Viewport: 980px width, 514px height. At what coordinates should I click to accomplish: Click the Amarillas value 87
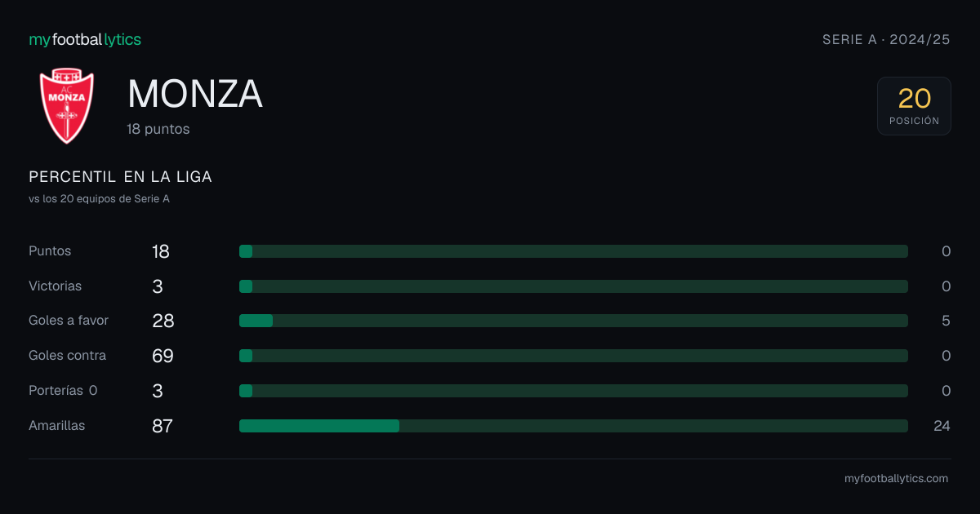[x=162, y=426]
